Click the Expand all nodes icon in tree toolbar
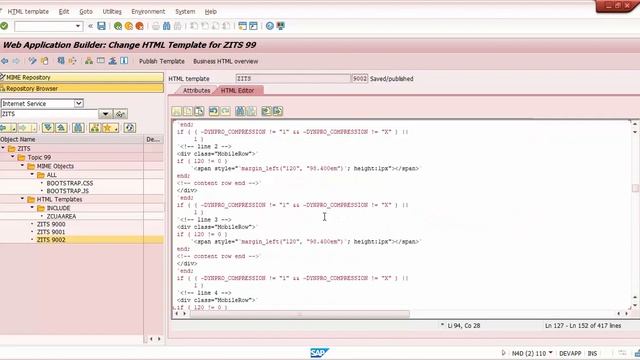 pyautogui.click(x=48, y=128)
